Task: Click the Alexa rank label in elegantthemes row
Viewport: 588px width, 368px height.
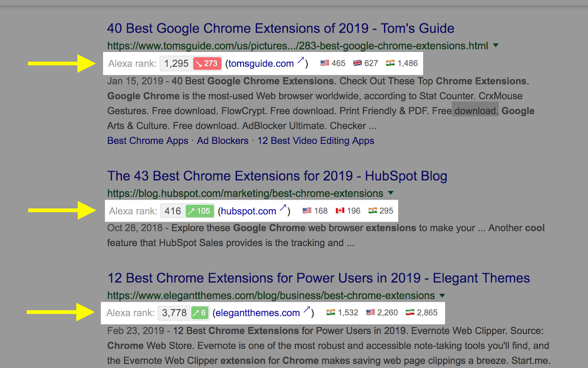Action: [x=130, y=313]
